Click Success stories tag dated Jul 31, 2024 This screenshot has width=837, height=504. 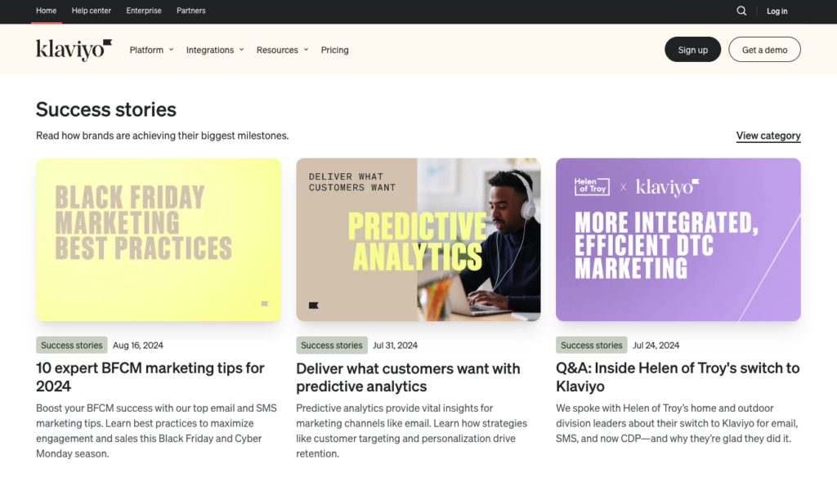coord(332,345)
